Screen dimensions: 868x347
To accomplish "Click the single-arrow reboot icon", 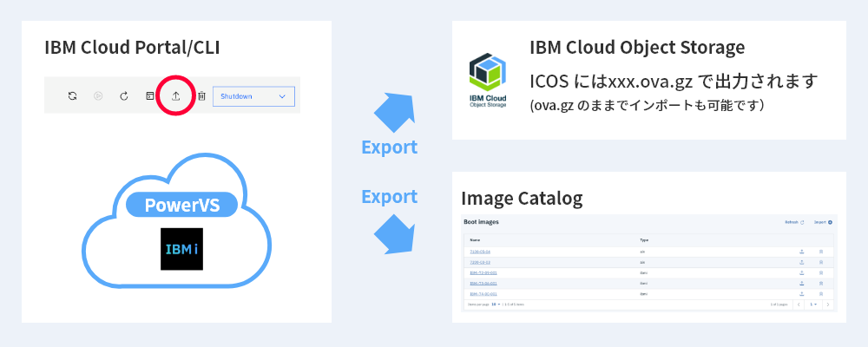I will (x=124, y=95).
